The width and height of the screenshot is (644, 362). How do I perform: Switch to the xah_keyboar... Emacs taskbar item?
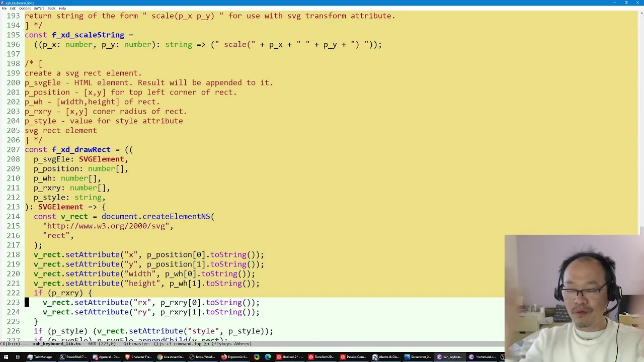tap(451, 357)
